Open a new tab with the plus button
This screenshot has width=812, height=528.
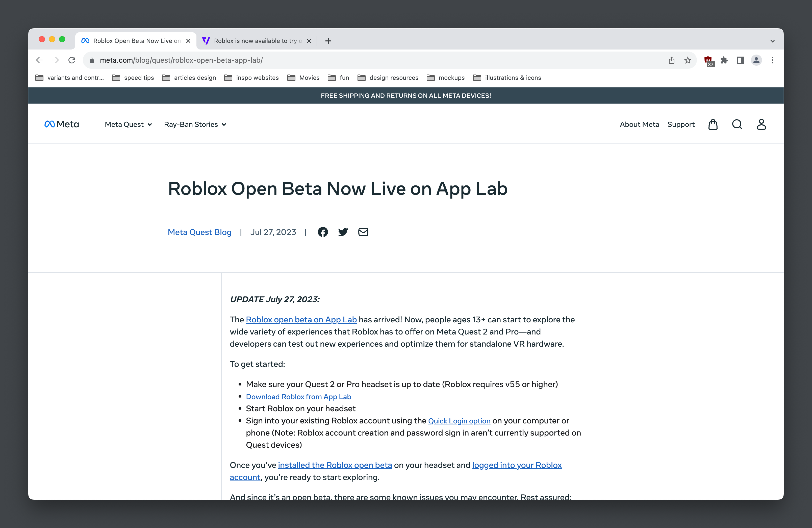point(328,41)
